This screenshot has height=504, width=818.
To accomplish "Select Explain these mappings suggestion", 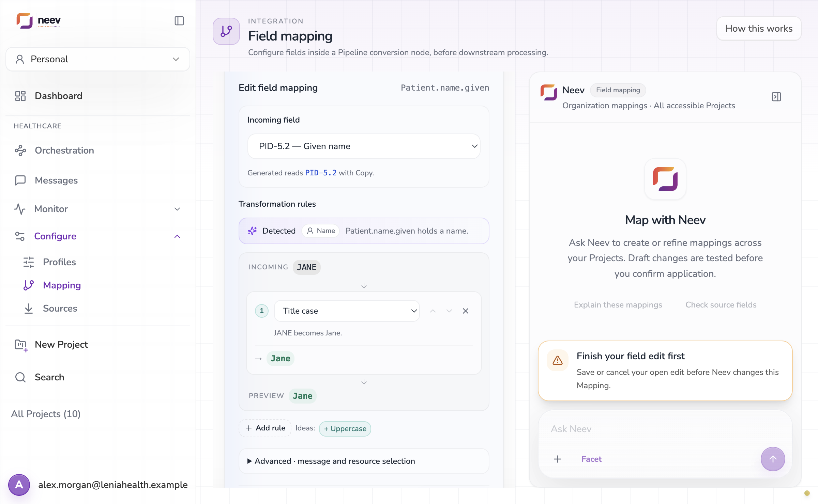I will 618,305.
